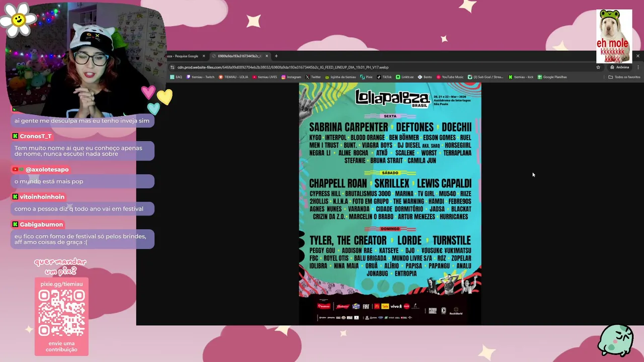
Task: Open the Twitter bookmark
Action: tap(313, 77)
